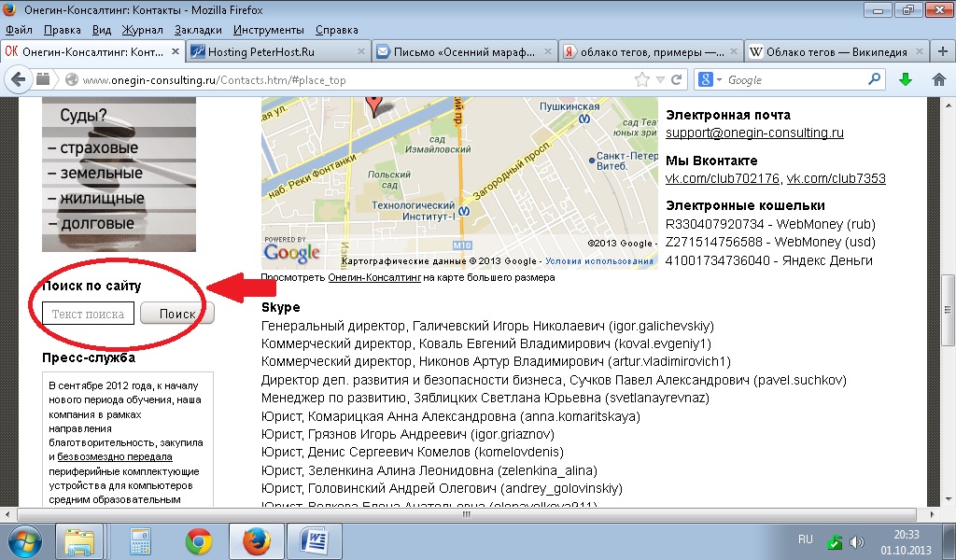Switch to the Hosting PeterHost.Ru tab
Screen dimensions: 956x560
[269, 52]
